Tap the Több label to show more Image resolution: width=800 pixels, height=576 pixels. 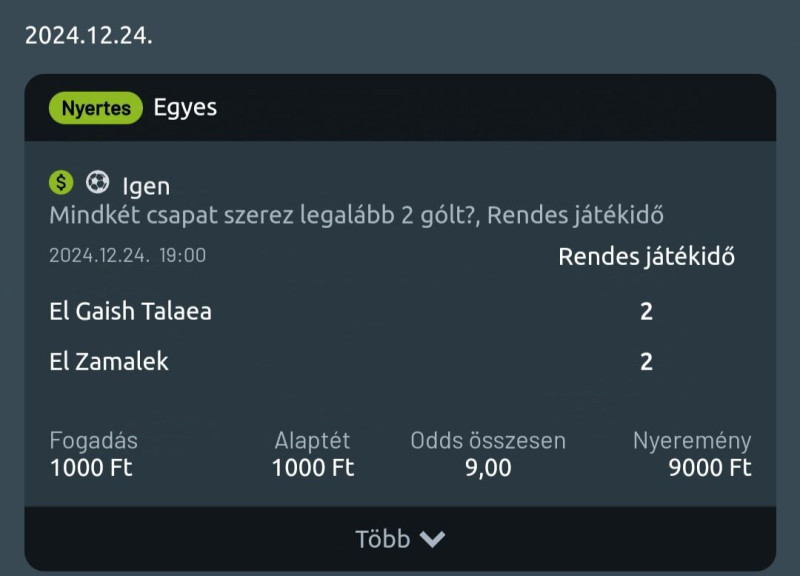382,539
